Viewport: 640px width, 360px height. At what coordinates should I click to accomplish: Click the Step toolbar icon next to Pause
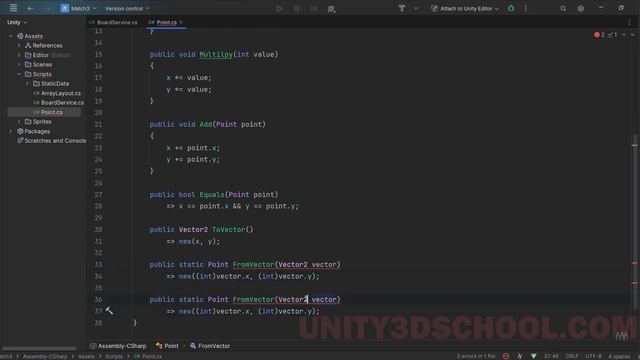(x=313, y=8)
